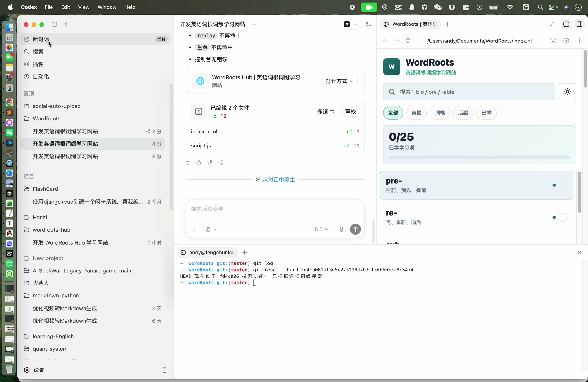Collapse the WordRoots project folder
The height and width of the screenshot is (382, 588).
point(93,118)
